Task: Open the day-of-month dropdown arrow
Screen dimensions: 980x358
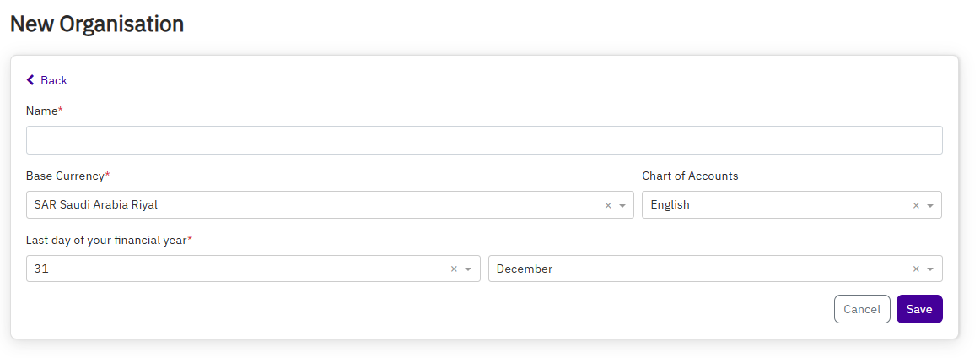Action: point(468,269)
